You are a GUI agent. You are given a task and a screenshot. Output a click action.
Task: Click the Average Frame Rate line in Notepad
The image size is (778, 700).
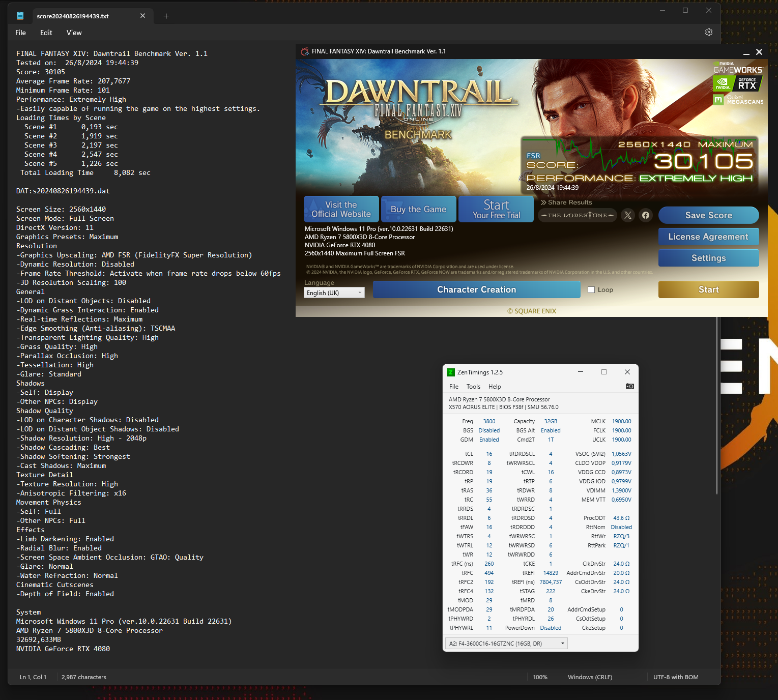[x=73, y=81]
